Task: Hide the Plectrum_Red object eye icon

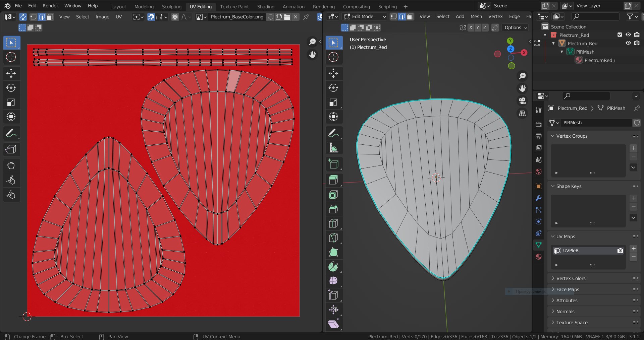Action: (628, 43)
